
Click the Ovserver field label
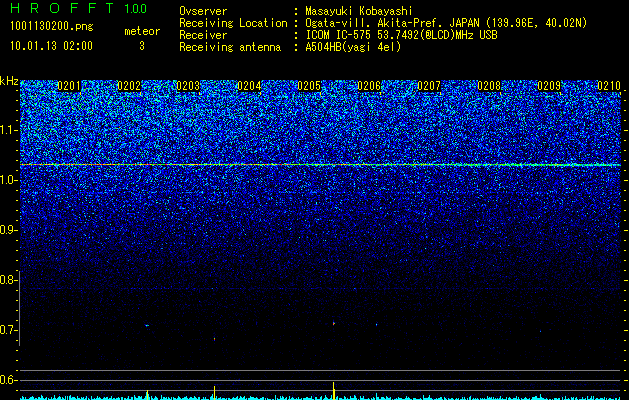(x=203, y=11)
